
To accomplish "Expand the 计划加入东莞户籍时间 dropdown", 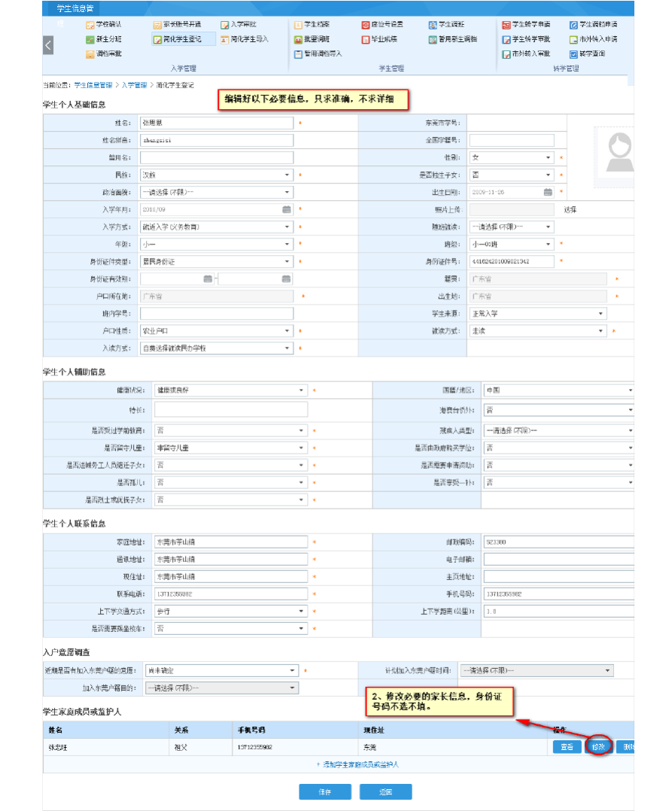I will pos(537,671).
